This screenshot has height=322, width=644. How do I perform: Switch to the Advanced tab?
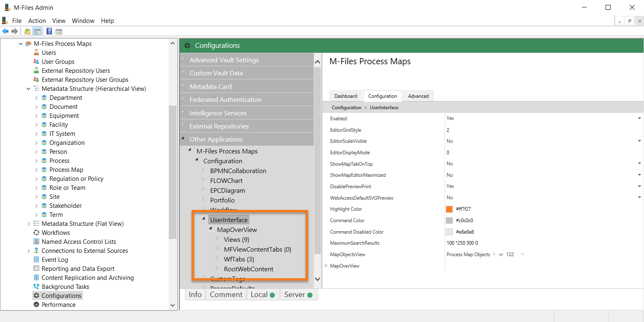[x=418, y=96]
